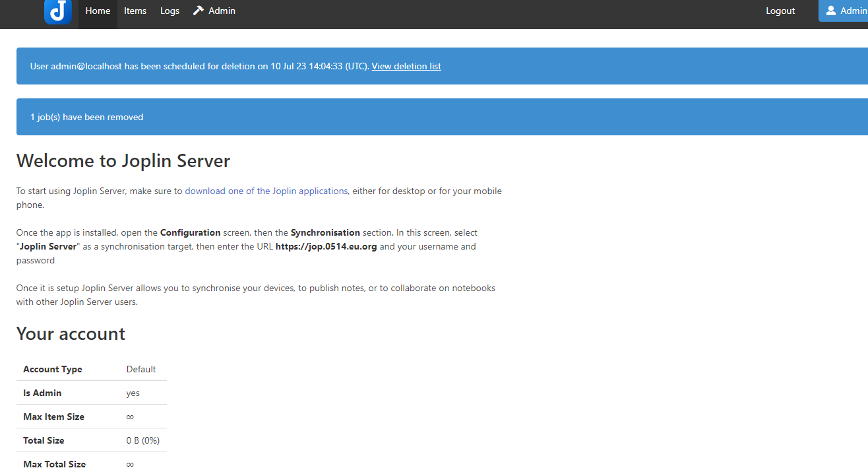
Task: Log out using the Logout link
Action: 780,11
